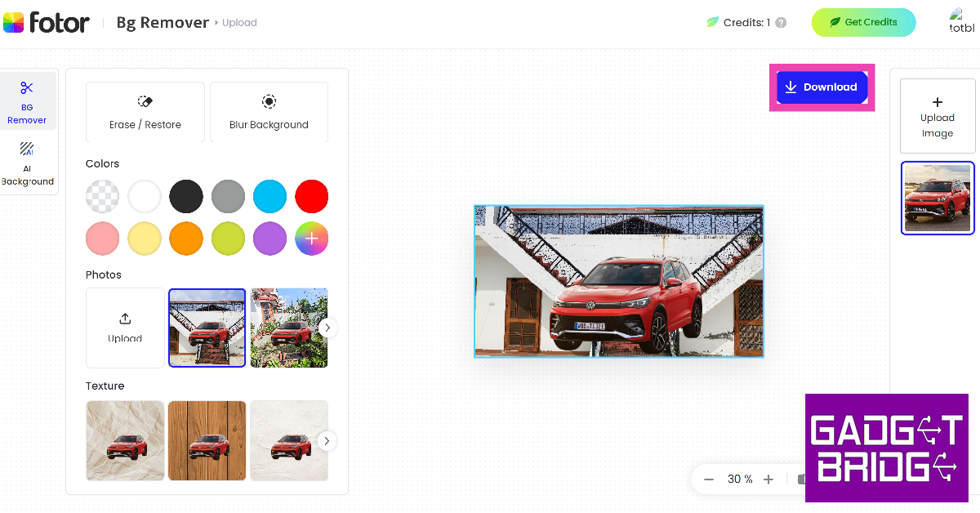Choose the red color swatch

pyautogui.click(x=311, y=197)
